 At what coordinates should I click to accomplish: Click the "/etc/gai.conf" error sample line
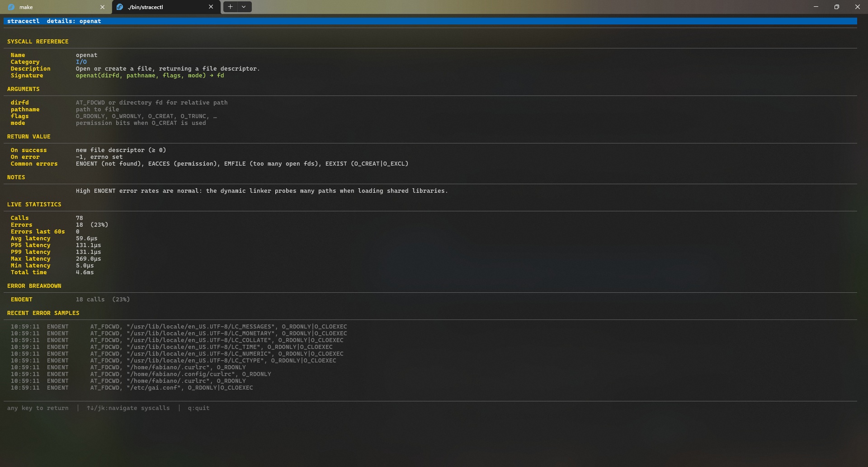[171, 388]
